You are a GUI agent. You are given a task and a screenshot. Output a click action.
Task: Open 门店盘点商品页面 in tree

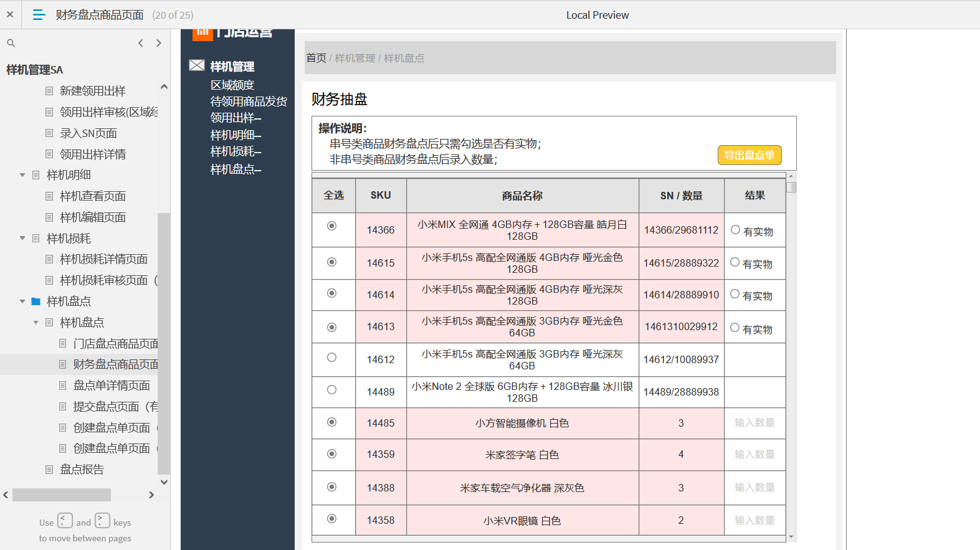pos(116,344)
